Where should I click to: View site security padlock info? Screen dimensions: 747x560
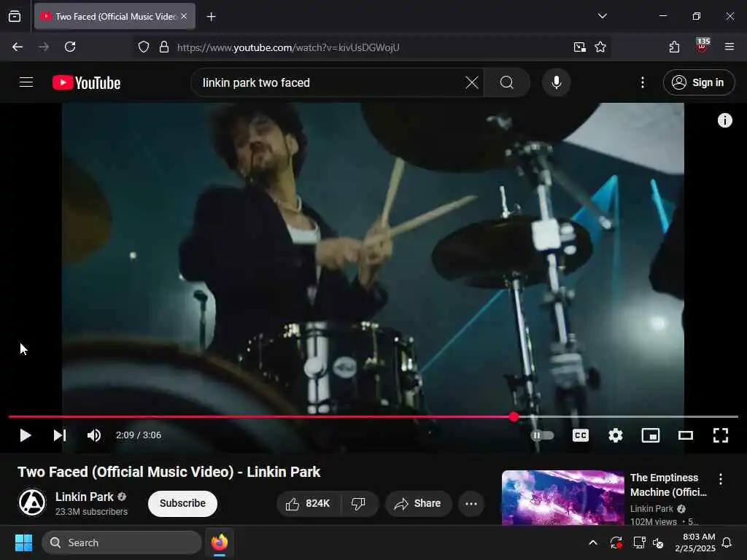tap(164, 47)
